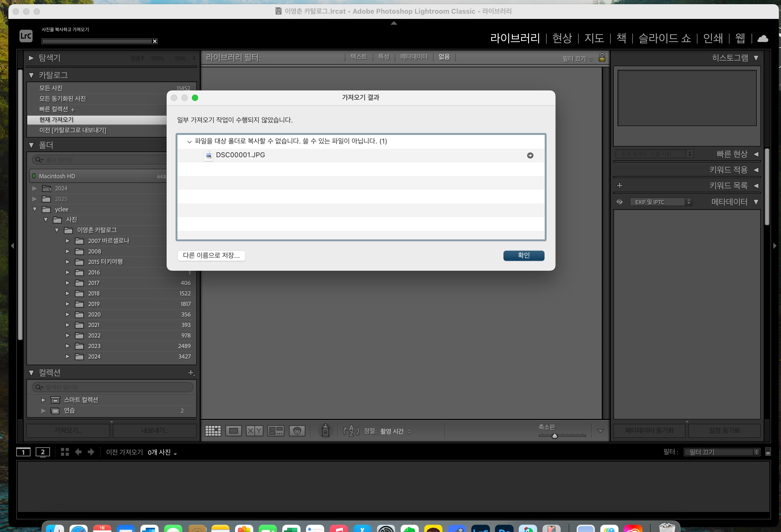781x532 pixels.
Task: Toggle the library filter lock icon
Action: [x=602, y=58]
